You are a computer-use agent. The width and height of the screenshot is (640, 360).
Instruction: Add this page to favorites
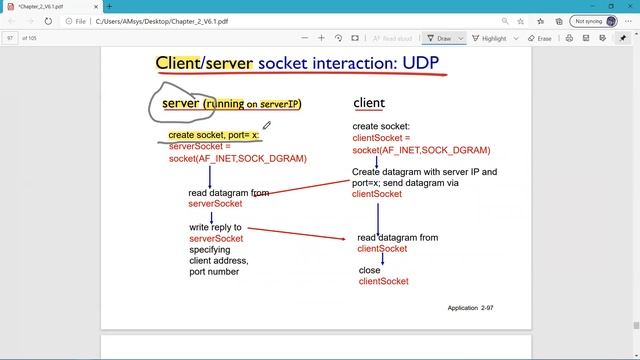coord(520,21)
